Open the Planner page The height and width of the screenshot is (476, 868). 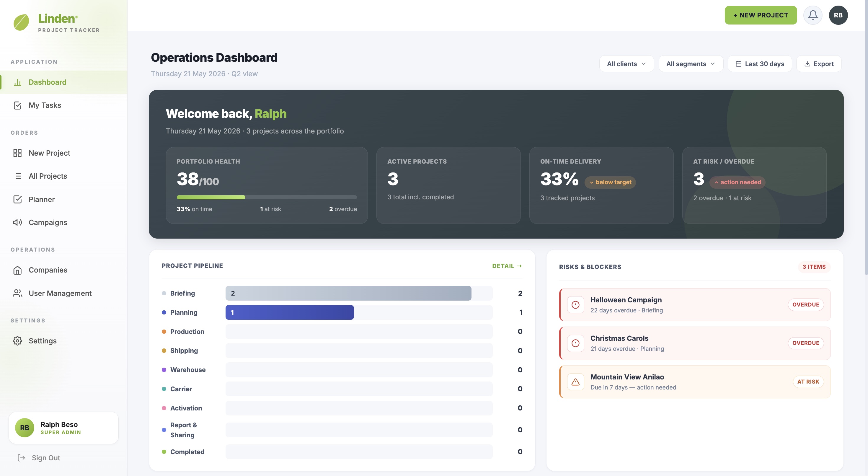coord(64,199)
